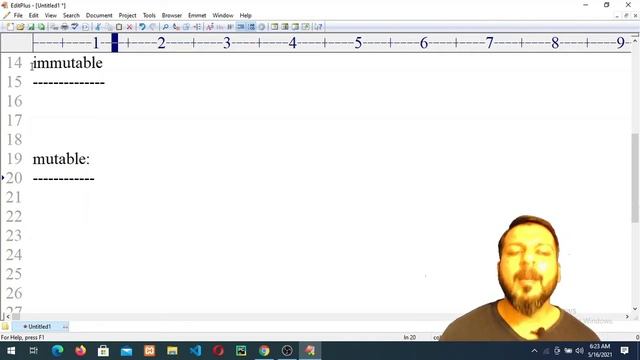Launch Opera browser from taskbar
This screenshot has width=640, height=360.
218,351
